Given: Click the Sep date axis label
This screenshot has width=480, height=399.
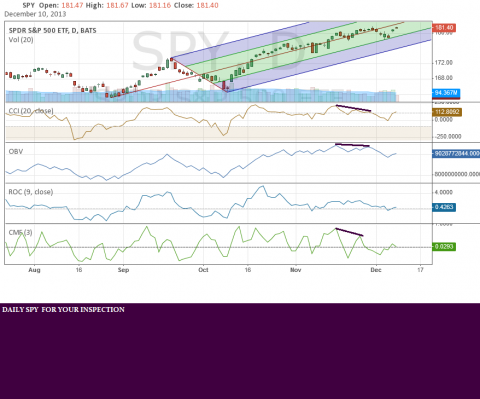Looking at the screenshot, I should pos(123,270).
